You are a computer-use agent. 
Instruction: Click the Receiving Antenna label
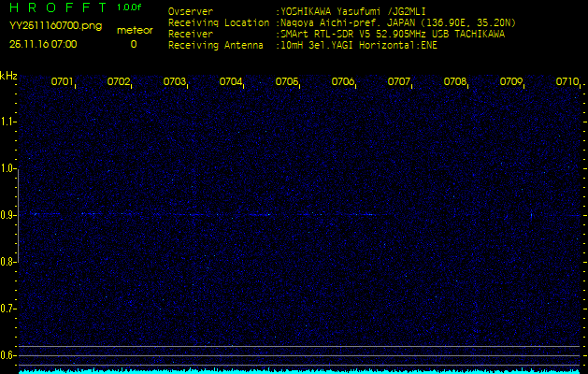(x=216, y=46)
